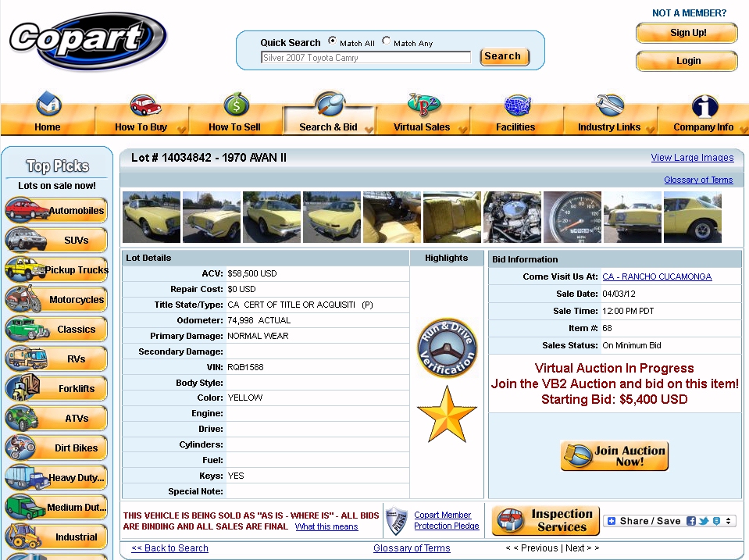Select the Match All radio button
749x560 pixels.
333,41
